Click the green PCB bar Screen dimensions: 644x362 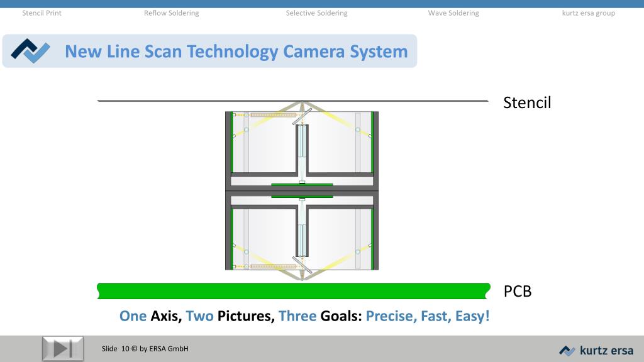tap(294, 291)
